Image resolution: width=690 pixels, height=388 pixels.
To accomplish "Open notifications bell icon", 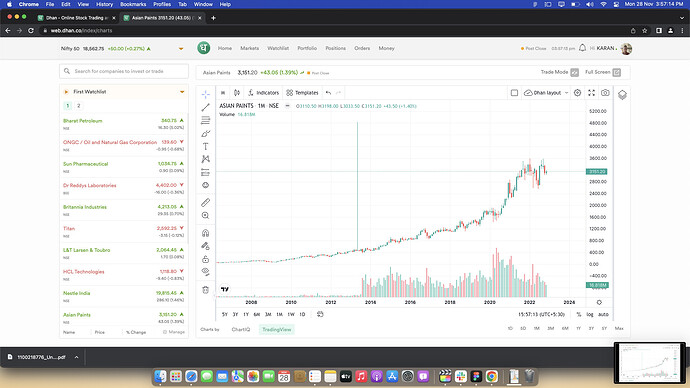I will pyautogui.click(x=582, y=48).
